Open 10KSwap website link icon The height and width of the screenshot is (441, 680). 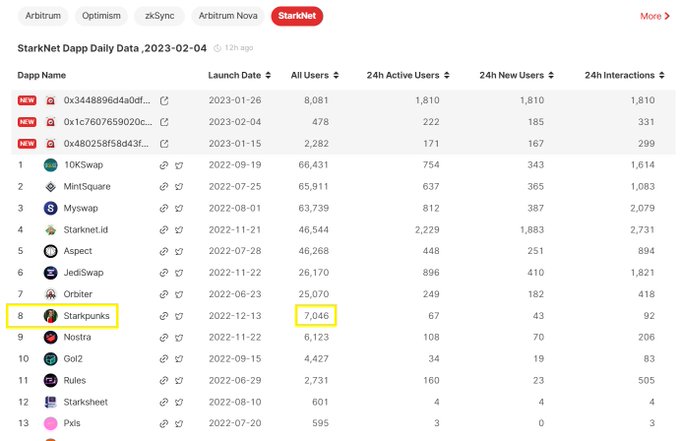(163, 165)
